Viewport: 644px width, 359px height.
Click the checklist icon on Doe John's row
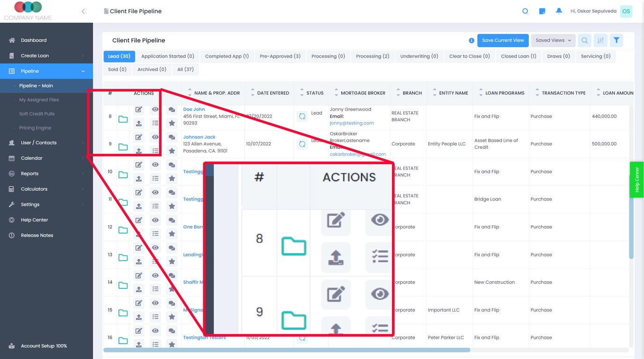[155, 123]
